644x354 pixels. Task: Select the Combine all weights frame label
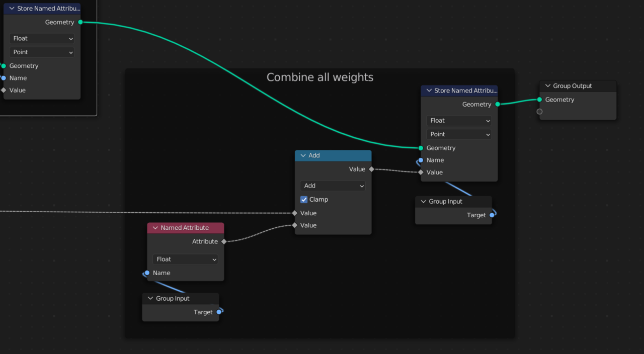pyautogui.click(x=320, y=77)
